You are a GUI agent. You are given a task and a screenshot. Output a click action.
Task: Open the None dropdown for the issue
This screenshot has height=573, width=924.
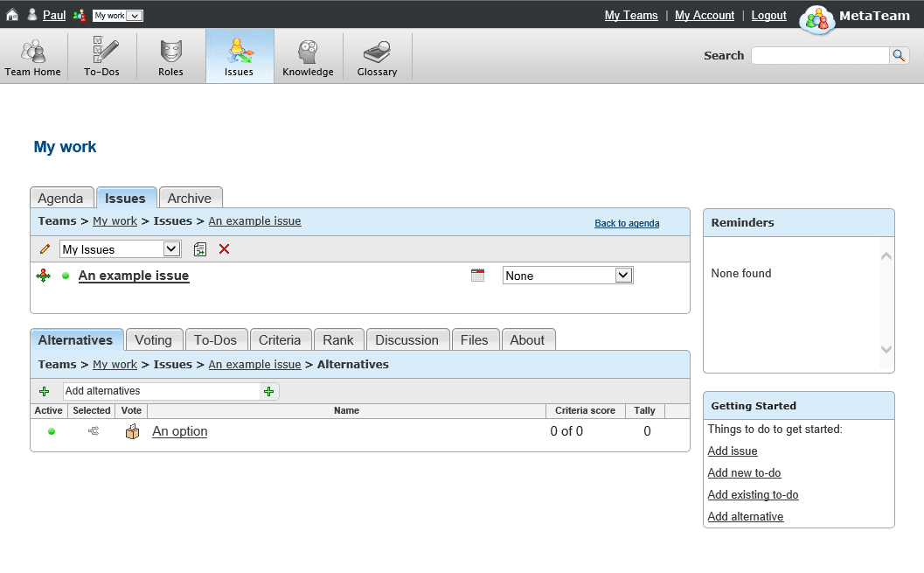pos(567,276)
